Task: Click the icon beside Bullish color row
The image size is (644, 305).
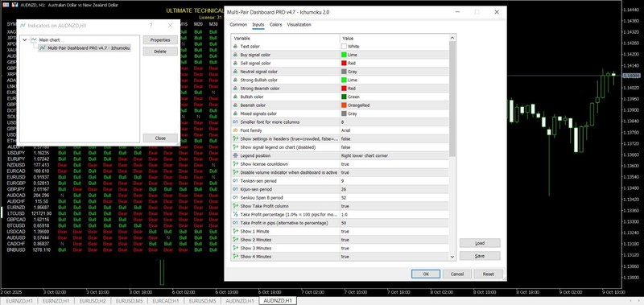Action: [x=235, y=97]
